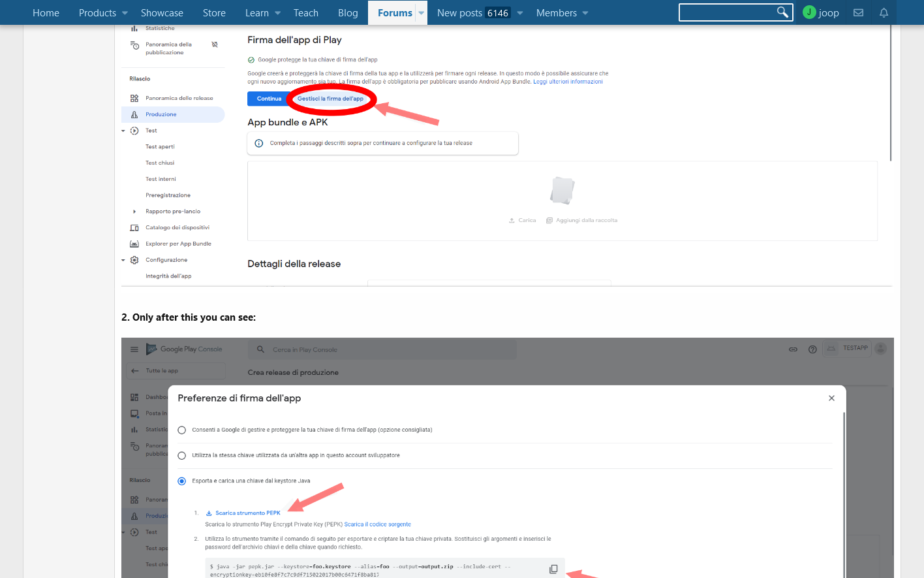Collapse the Test section in the sidebar
This screenshot has width=924, height=578.
click(123, 130)
